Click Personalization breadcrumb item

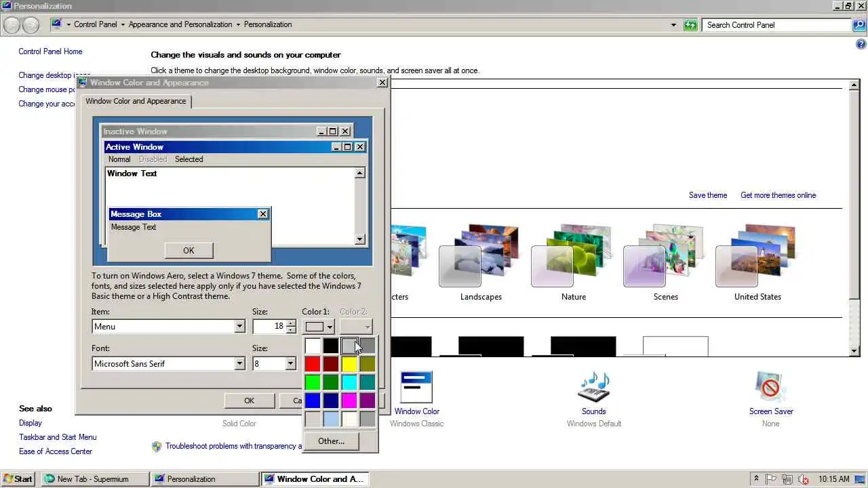coord(268,24)
